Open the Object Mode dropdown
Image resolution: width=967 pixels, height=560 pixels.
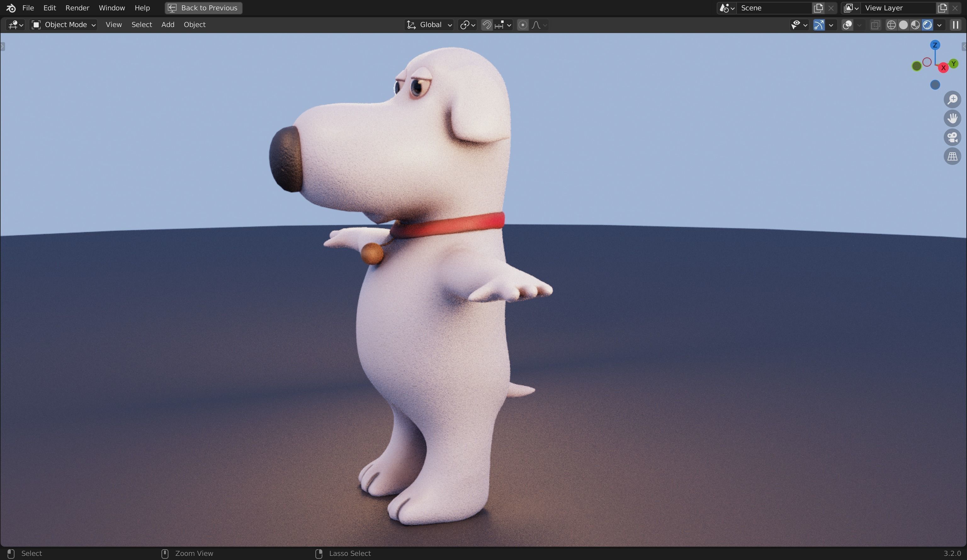point(64,25)
